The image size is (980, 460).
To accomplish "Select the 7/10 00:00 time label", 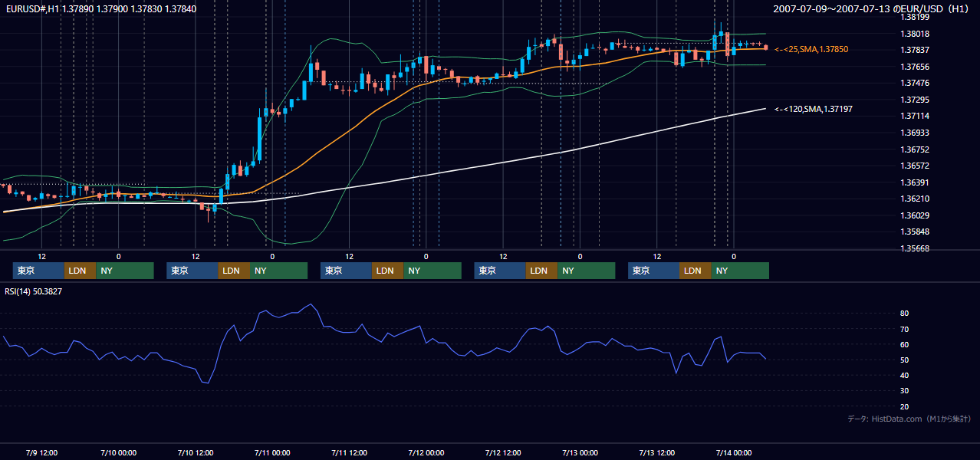I will click(x=119, y=452).
